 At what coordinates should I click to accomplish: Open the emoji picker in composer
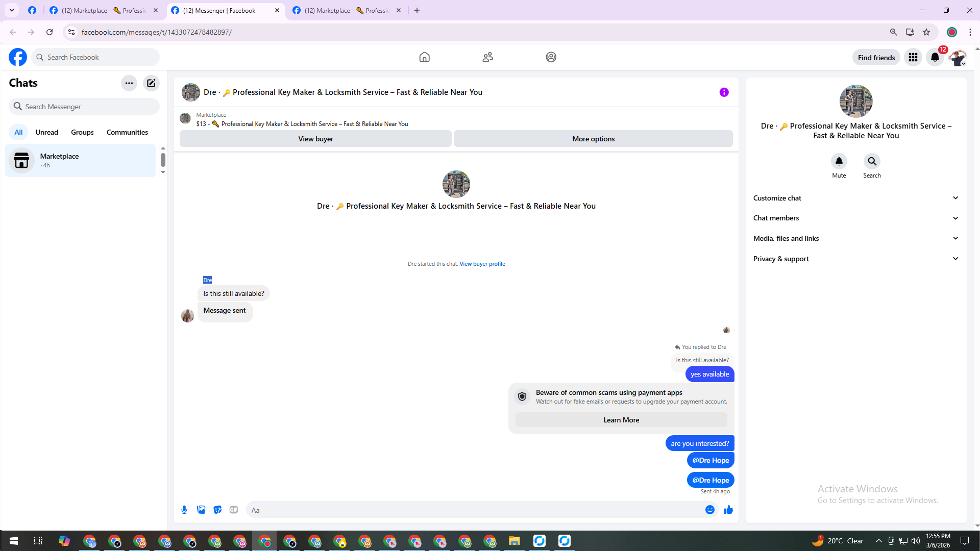point(709,510)
